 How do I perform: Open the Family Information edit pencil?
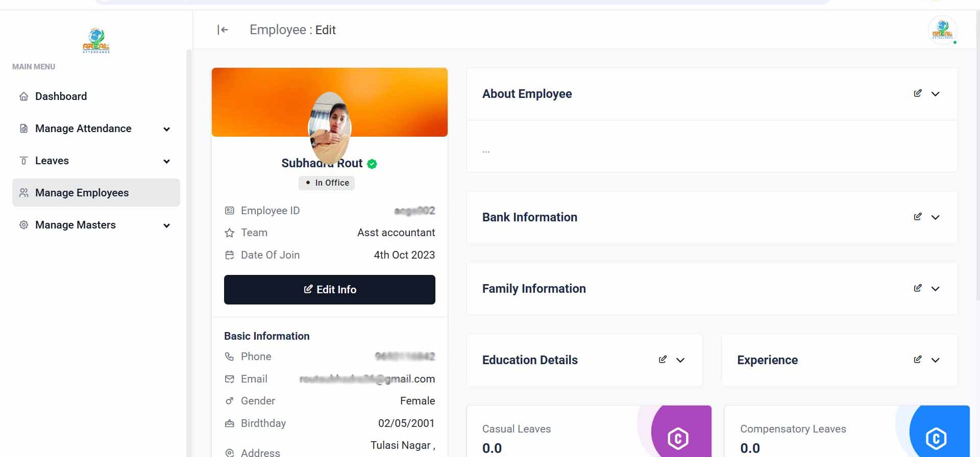917,288
